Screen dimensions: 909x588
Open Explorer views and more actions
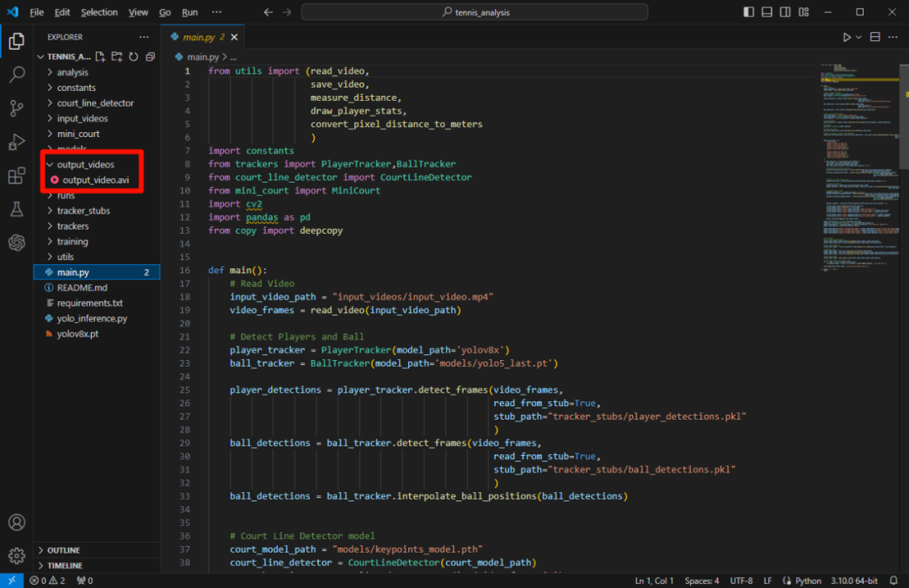point(144,37)
